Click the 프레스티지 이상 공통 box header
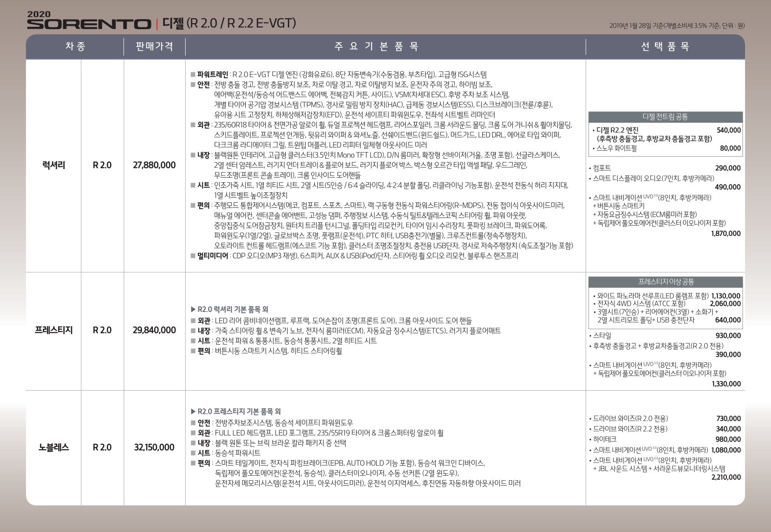The image size is (771, 532). (665, 282)
